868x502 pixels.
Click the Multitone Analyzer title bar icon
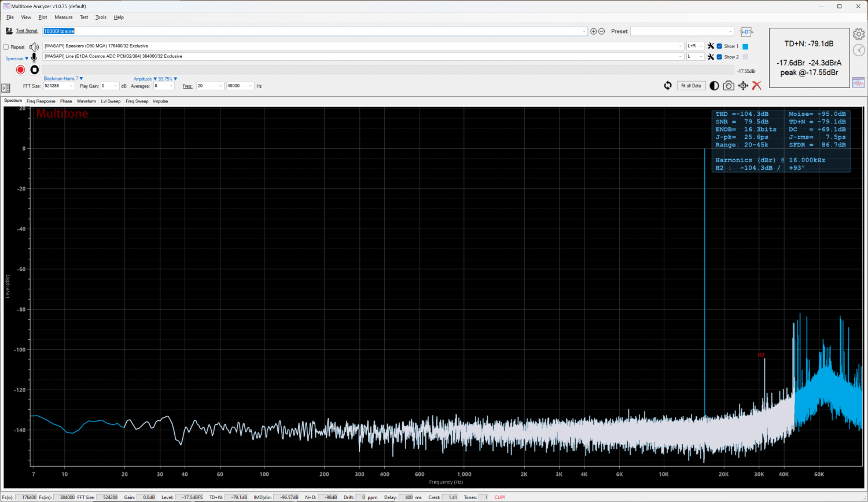coord(6,6)
